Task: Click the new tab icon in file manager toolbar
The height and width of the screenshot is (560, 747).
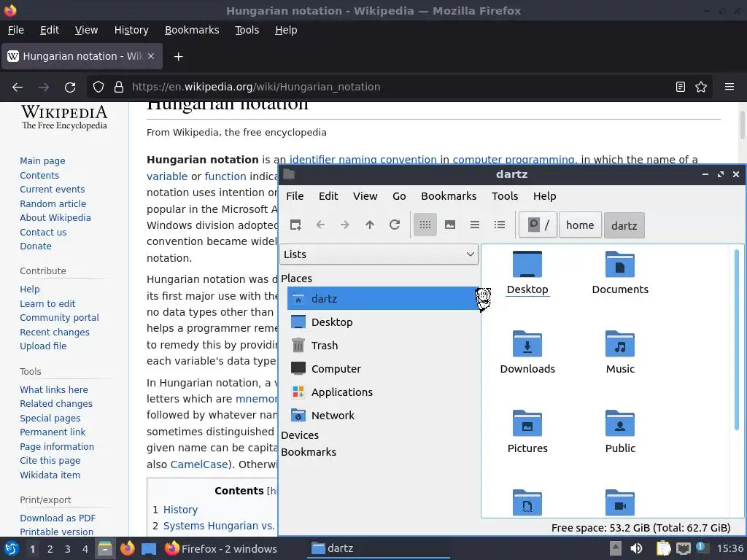Action: [295, 225]
